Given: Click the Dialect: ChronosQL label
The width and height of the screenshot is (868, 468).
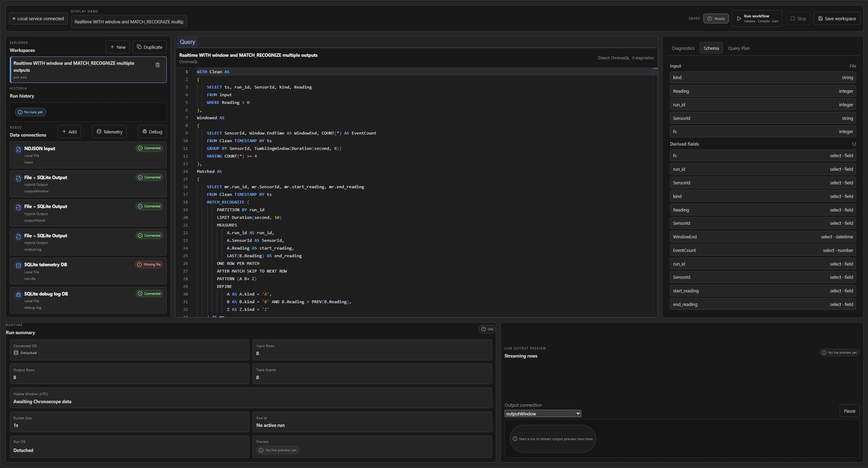Looking at the screenshot, I should (613, 58).
